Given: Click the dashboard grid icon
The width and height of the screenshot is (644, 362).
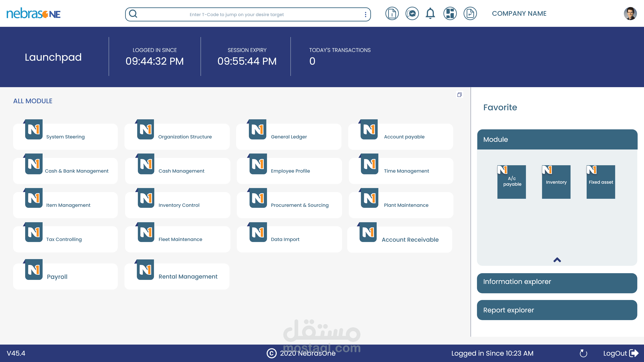Looking at the screenshot, I should point(450,13).
